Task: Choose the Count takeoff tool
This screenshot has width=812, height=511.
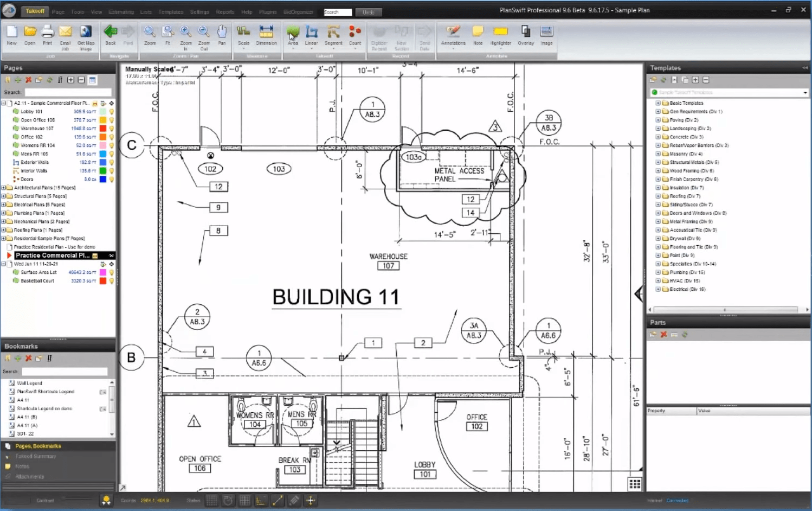Action: (x=355, y=35)
